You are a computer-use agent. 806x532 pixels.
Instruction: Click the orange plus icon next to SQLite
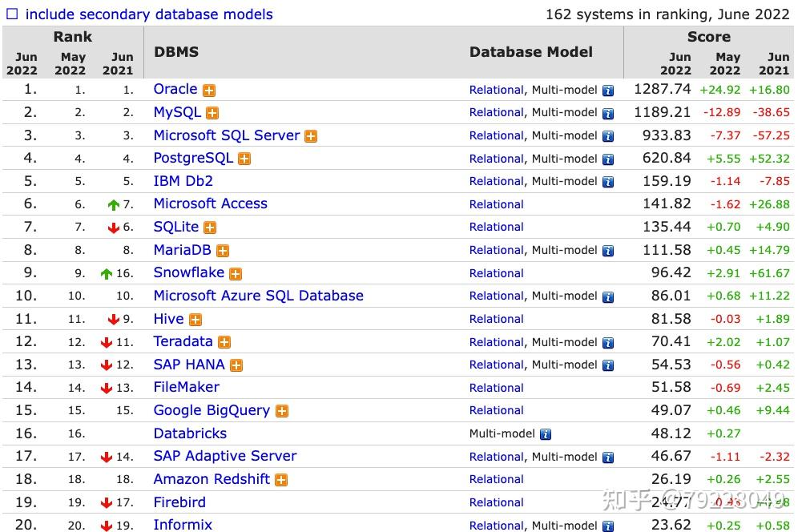click(x=210, y=228)
